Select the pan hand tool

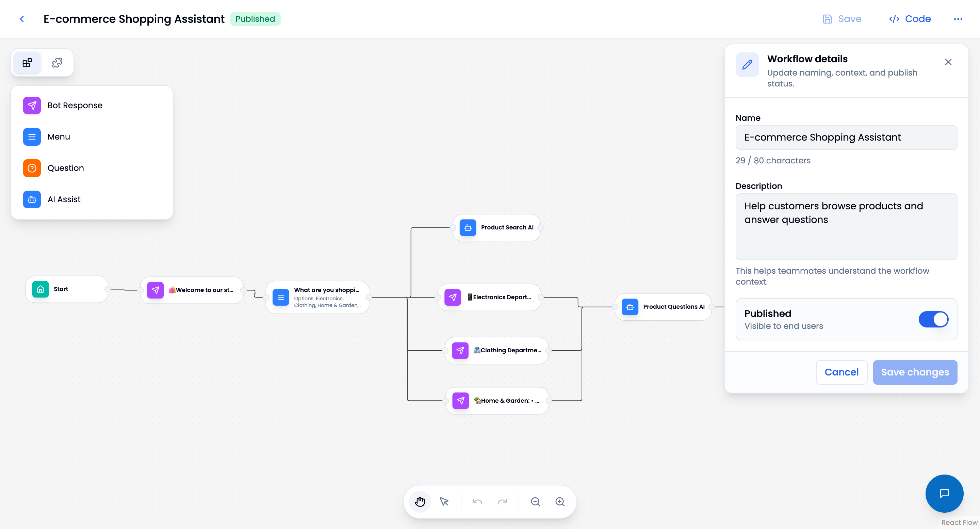pyautogui.click(x=420, y=502)
